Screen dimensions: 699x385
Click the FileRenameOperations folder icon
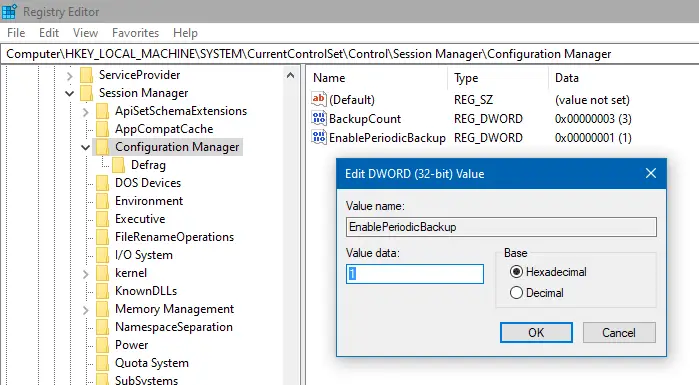pos(103,237)
